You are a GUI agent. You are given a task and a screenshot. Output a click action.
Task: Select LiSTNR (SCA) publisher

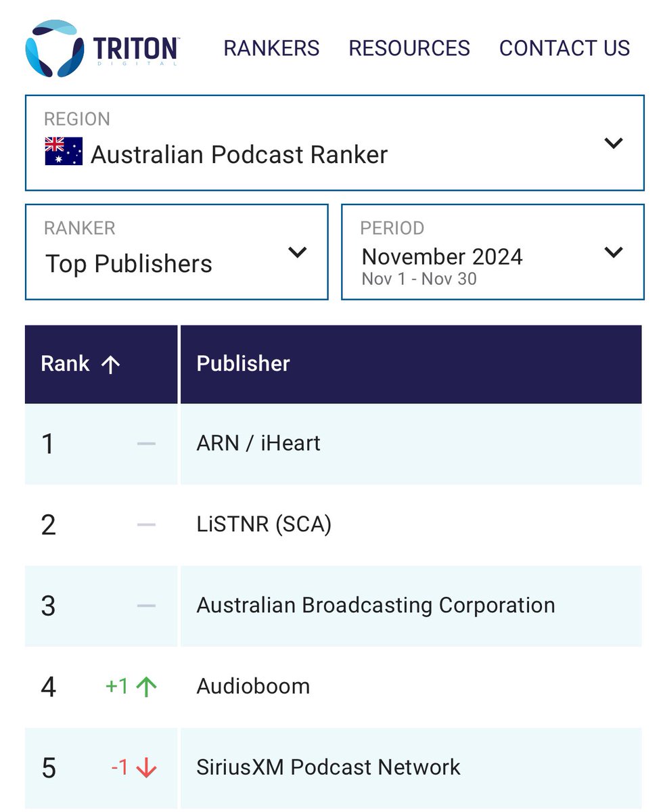pos(264,524)
